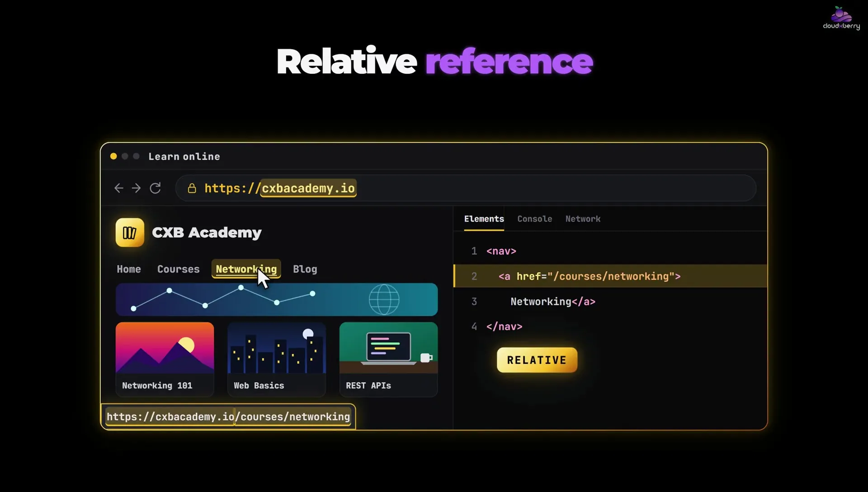Open the Networking 101 course card

tap(165, 360)
